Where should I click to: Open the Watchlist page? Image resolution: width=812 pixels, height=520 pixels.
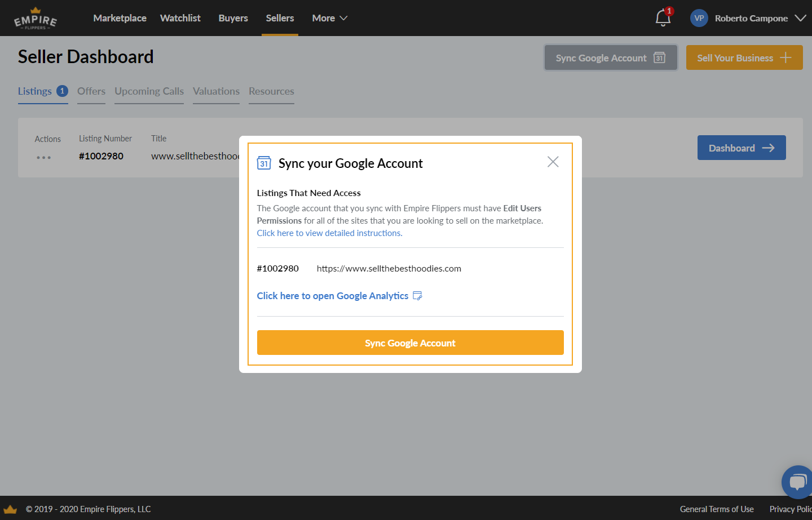coord(180,18)
